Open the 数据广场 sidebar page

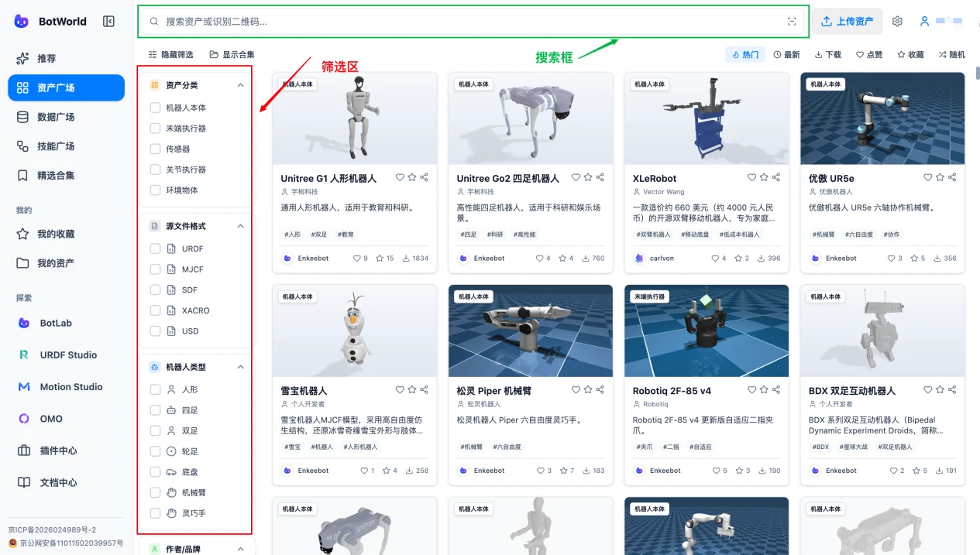pyautogui.click(x=66, y=117)
